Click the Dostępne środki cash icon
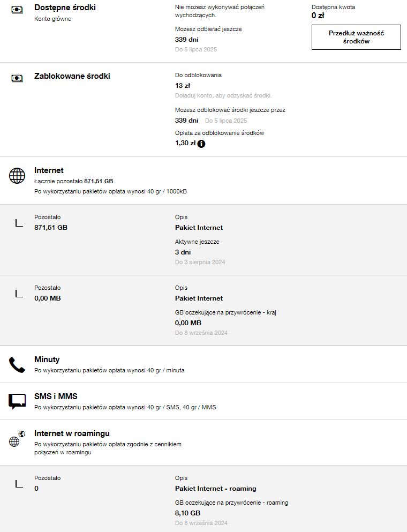Viewport: 407px width, 532px height. [x=17, y=10]
